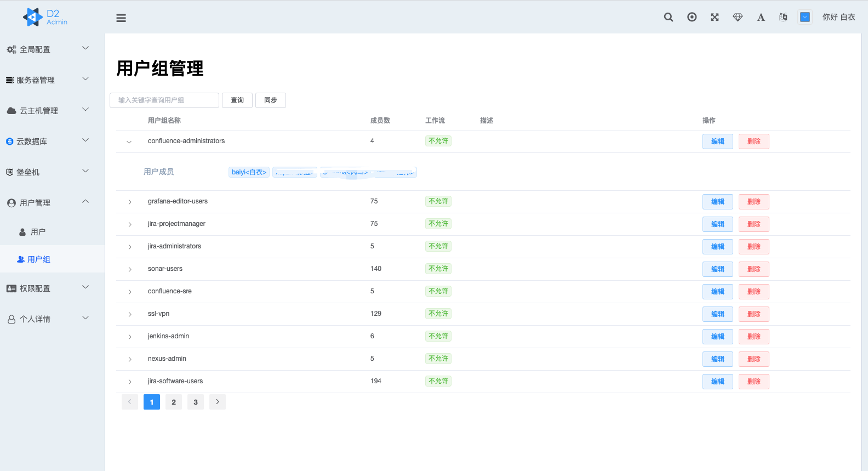This screenshot has height=471, width=868.
Task: Open the 你好 白衣 user menu
Action: [838, 17]
